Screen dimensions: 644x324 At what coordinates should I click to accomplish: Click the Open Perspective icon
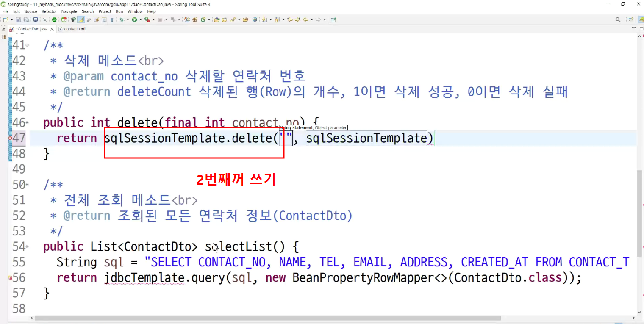(631, 19)
